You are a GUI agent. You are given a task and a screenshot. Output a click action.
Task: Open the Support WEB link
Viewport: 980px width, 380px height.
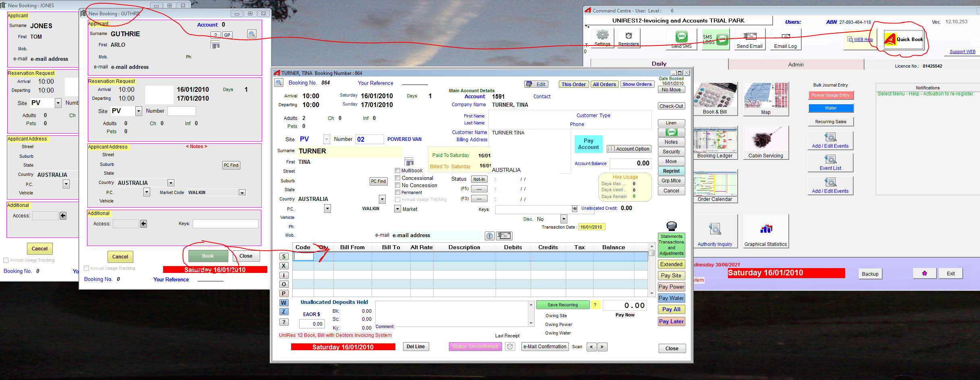[x=962, y=52]
